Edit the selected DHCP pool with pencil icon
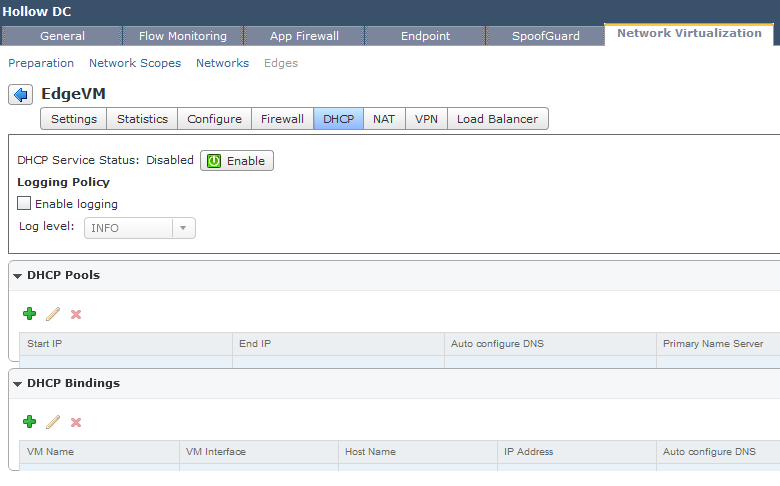The width and height of the screenshot is (780, 486). coord(53,314)
